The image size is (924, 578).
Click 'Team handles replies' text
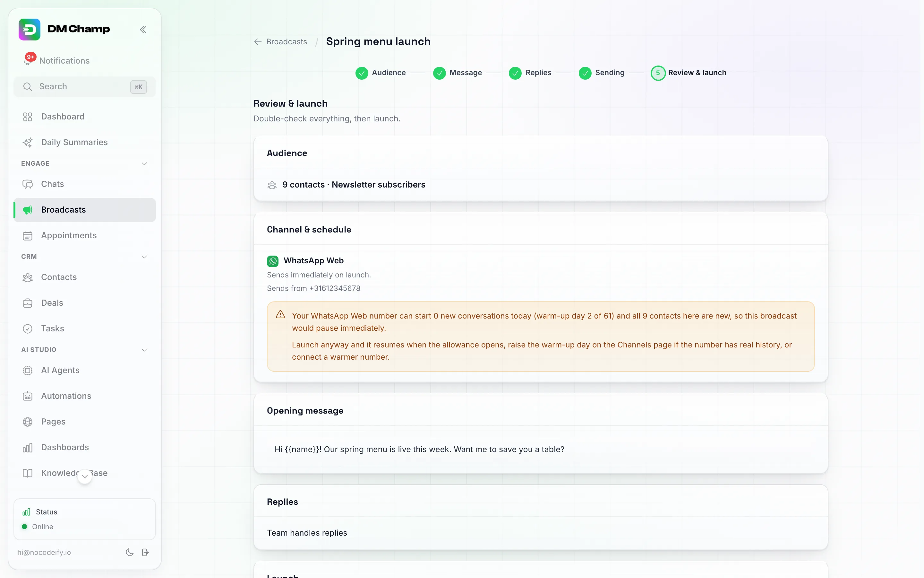(307, 533)
